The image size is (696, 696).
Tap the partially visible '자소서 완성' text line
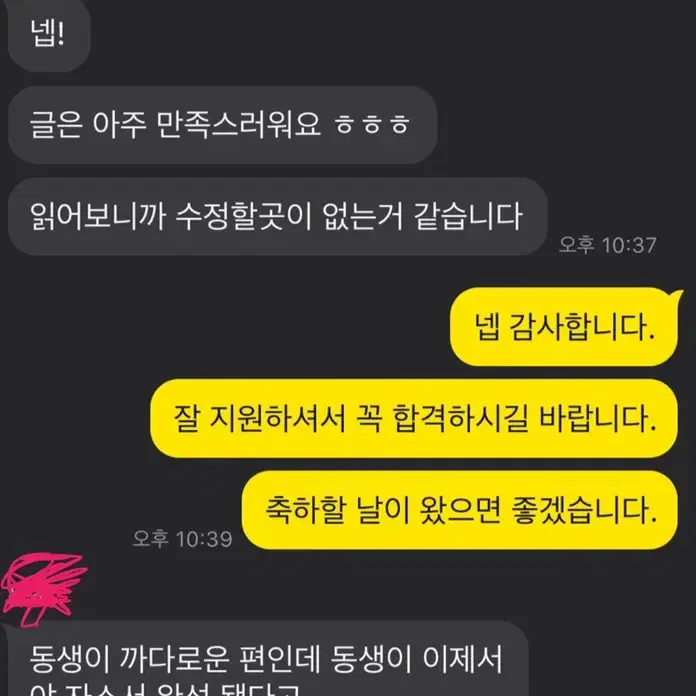click(164, 690)
